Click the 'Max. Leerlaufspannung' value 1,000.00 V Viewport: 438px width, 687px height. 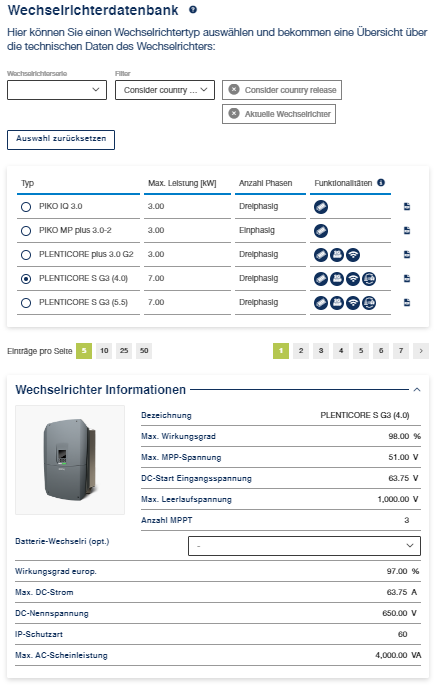[x=398, y=499]
